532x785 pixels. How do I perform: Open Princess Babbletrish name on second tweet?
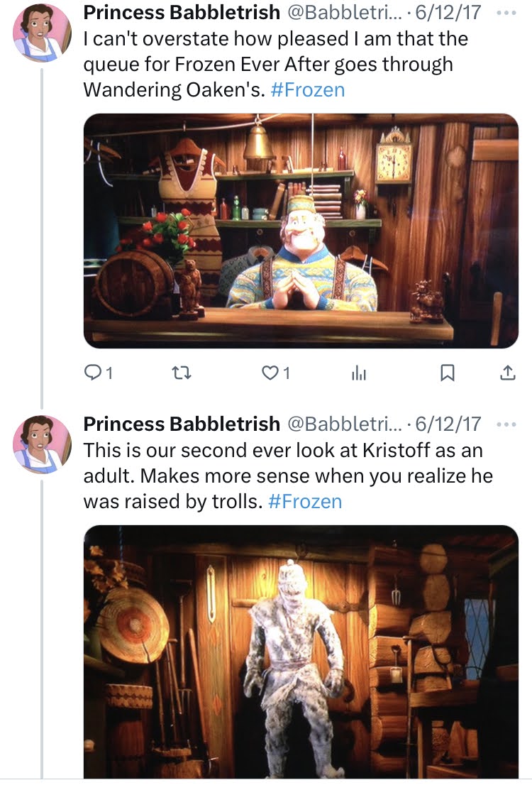(182, 424)
